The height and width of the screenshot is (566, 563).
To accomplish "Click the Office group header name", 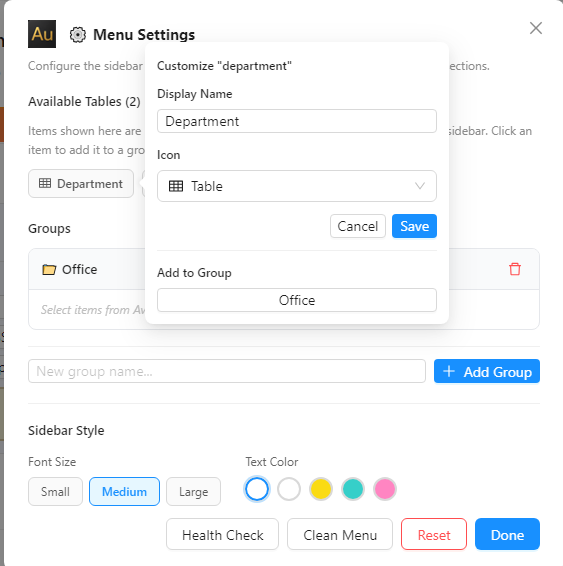I will (x=79, y=269).
